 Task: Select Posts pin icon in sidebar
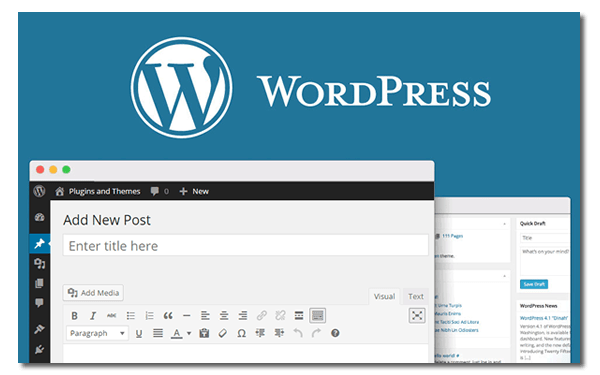pos(39,243)
